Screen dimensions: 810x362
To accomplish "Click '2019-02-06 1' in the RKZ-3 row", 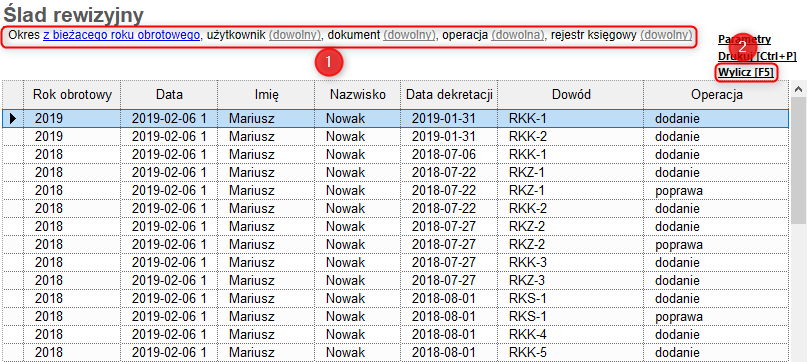I will pyautogui.click(x=169, y=280).
